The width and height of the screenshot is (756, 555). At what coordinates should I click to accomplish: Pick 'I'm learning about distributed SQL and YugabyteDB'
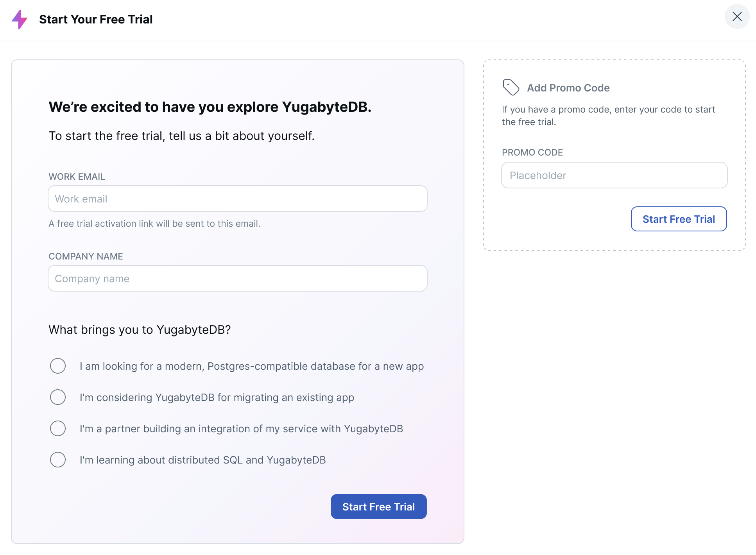point(58,460)
